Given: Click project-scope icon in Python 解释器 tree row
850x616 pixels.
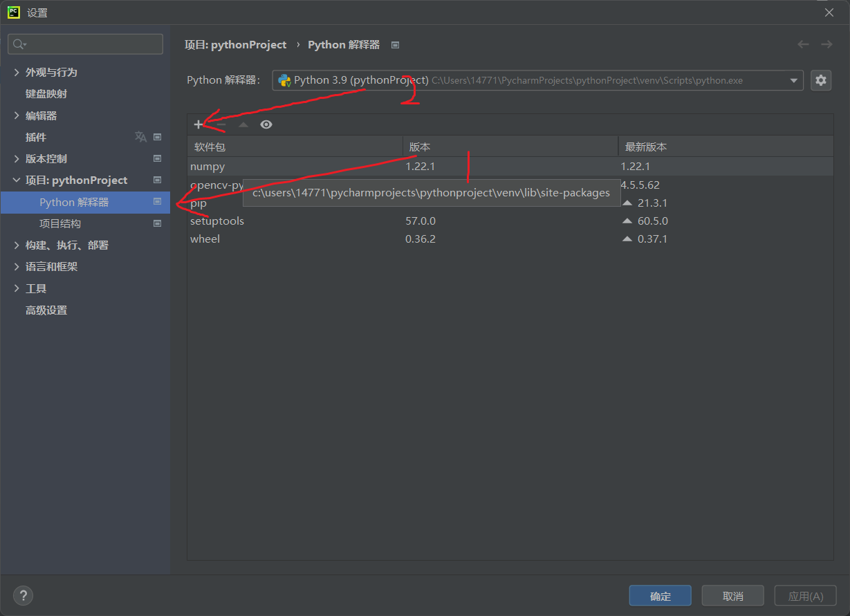Looking at the screenshot, I should click(157, 202).
